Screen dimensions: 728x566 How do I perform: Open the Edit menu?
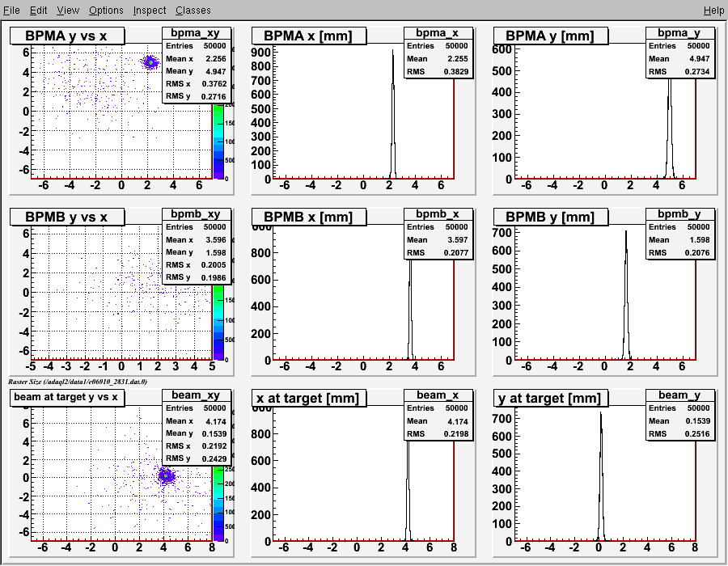tap(38, 11)
